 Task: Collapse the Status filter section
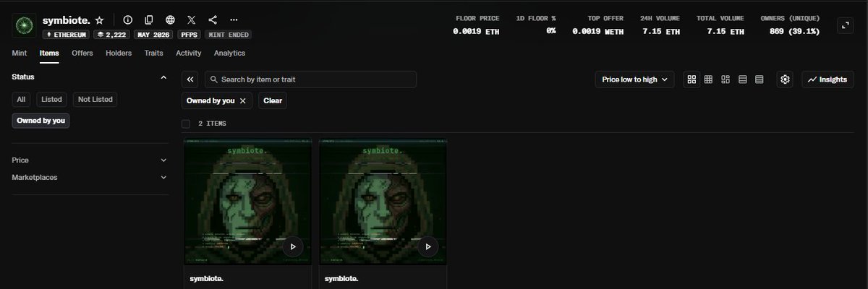(x=163, y=77)
